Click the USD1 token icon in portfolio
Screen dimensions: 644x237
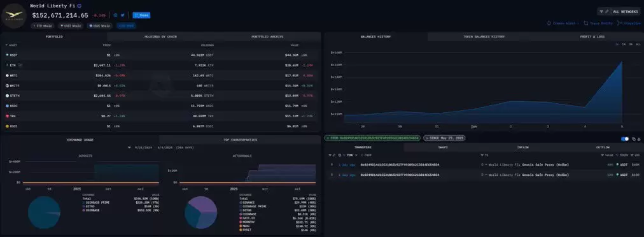(x=7, y=126)
